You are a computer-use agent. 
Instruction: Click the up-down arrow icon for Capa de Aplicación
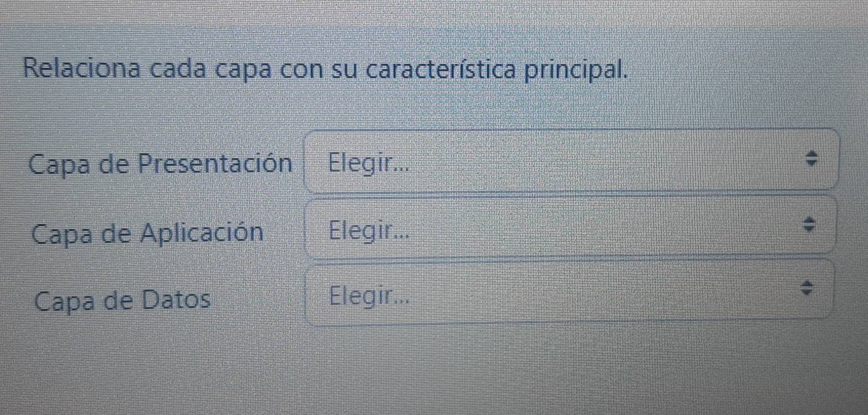pyautogui.click(x=809, y=224)
